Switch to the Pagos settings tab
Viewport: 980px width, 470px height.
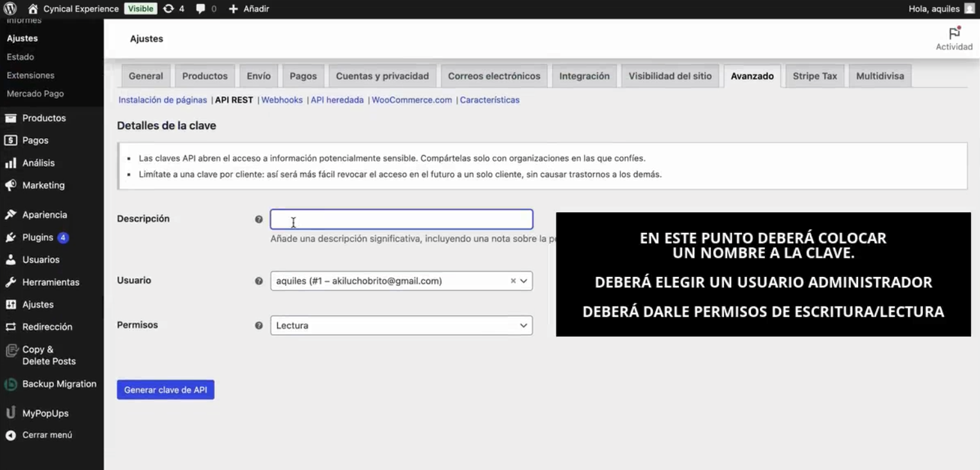[x=303, y=76]
